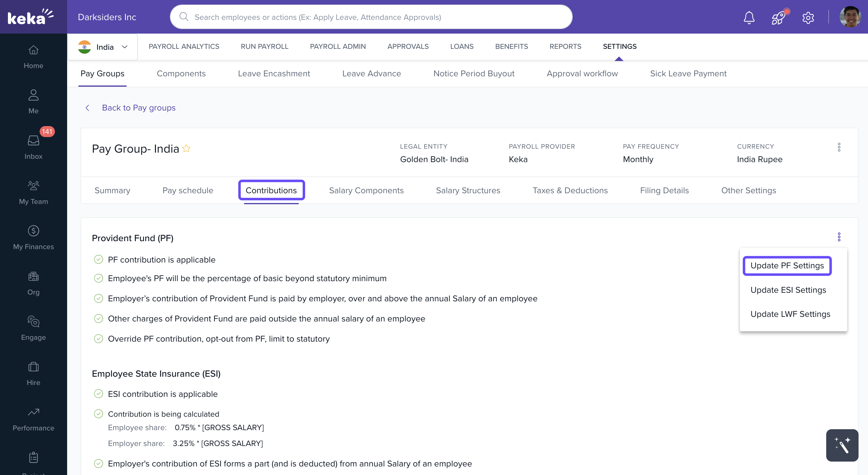Toggle Provident Fund section kebab menu

[839, 237]
